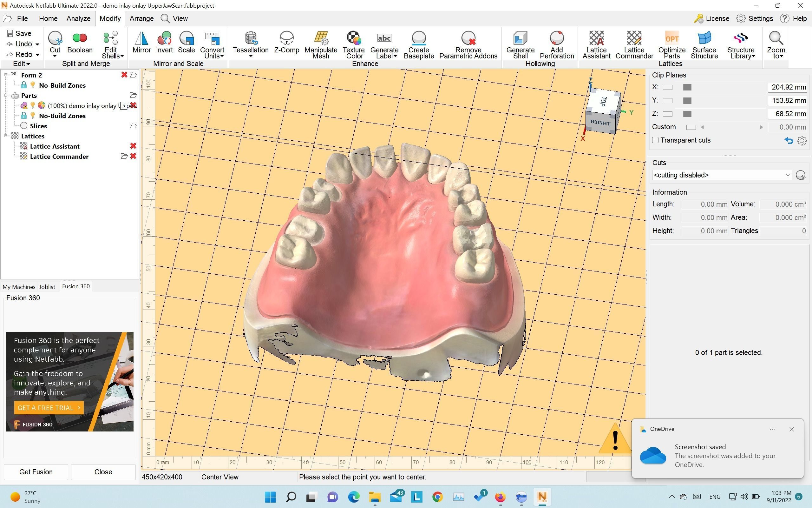This screenshot has width=812, height=508.
Task: Click the X clip plane gray slider handle
Action: click(x=687, y=87)
